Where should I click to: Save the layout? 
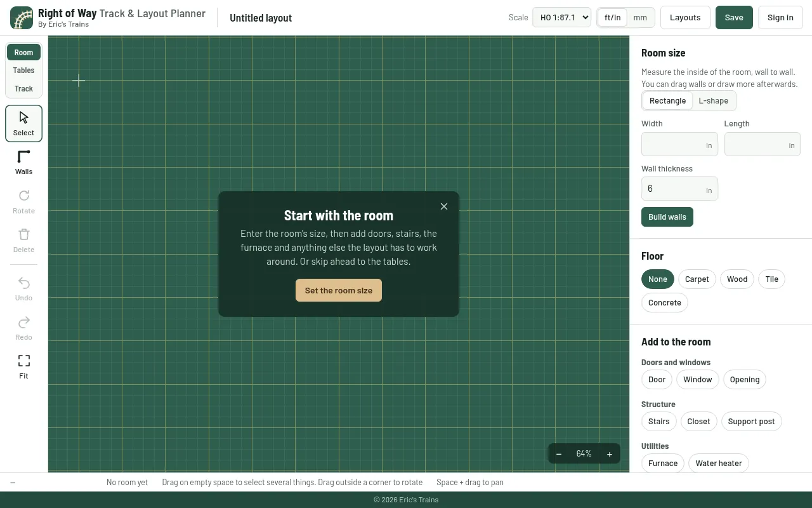click(x=734, y=18)
